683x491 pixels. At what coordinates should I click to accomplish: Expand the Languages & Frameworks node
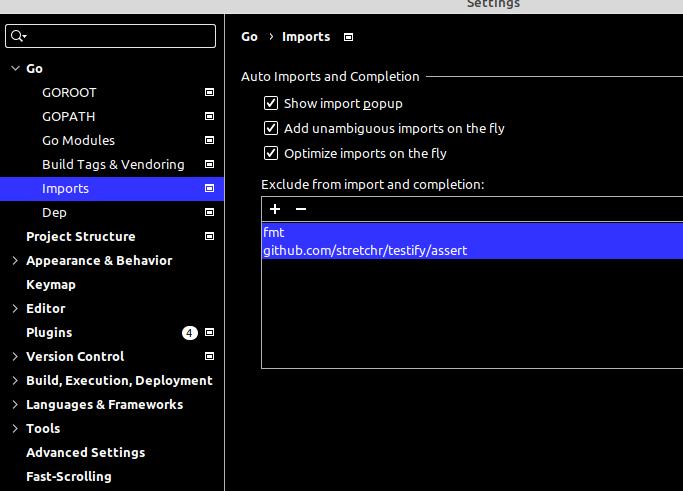tap(15, 404)
